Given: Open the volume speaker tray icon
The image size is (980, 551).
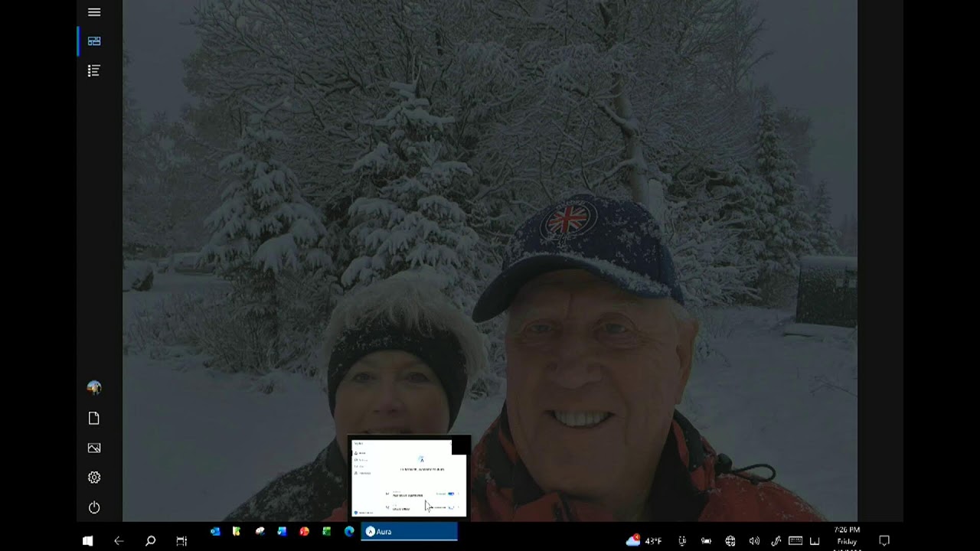Looking at the screenshot, I should click(x=754, y=541).
